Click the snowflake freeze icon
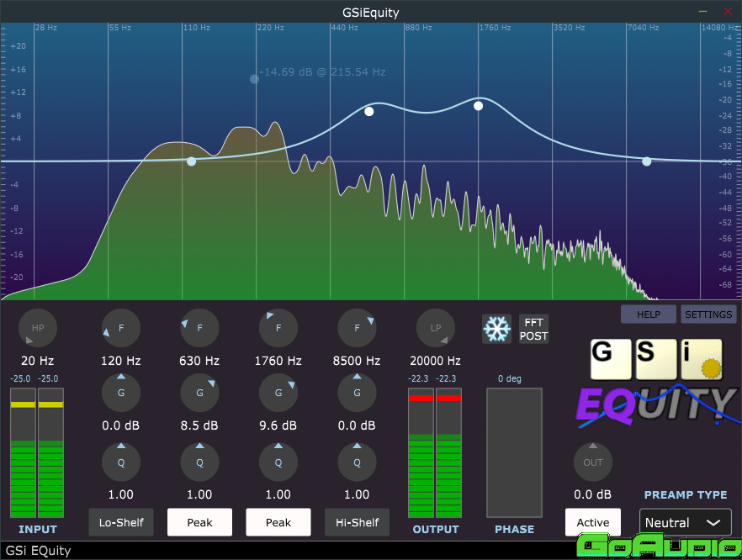Image resolution: width=742 pixels, height=560 pixels. coord(496,329)
